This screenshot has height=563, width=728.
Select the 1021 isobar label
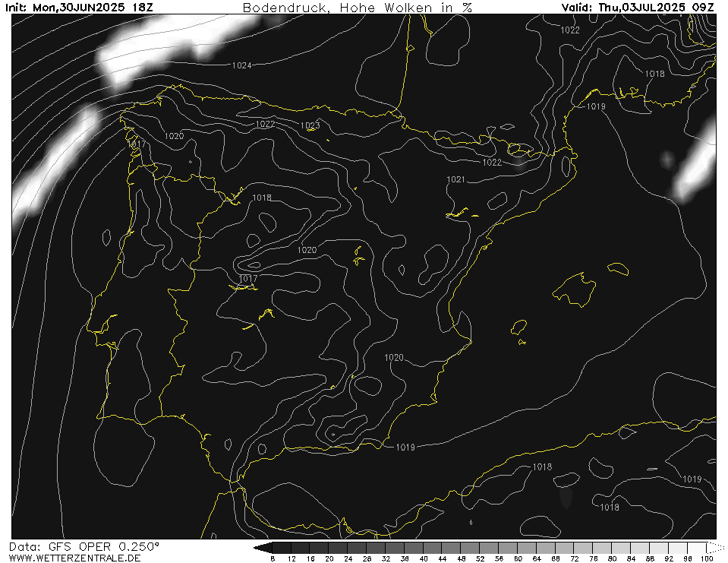456,179
